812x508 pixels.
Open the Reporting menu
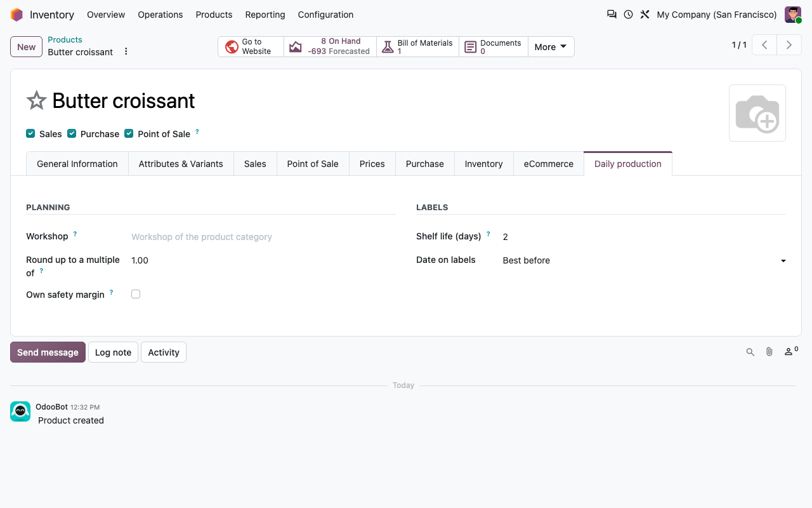coord(265,15)
